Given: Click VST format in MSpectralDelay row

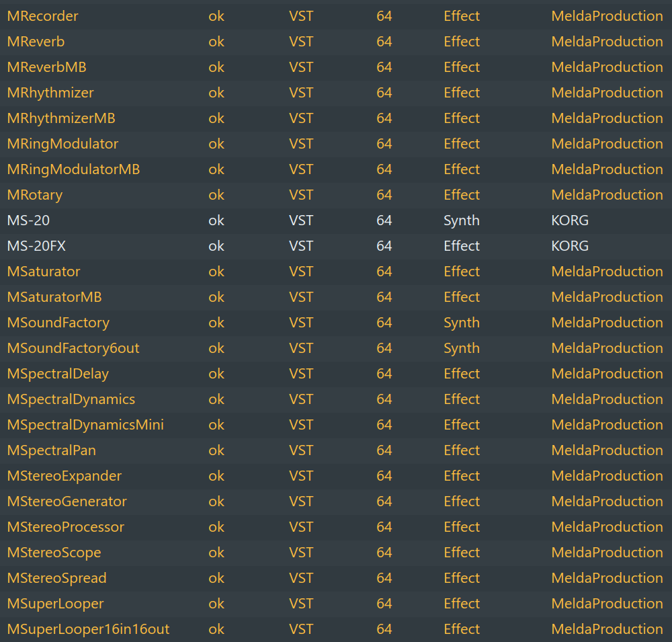Looking at the screenshot, I should (301, 374).
